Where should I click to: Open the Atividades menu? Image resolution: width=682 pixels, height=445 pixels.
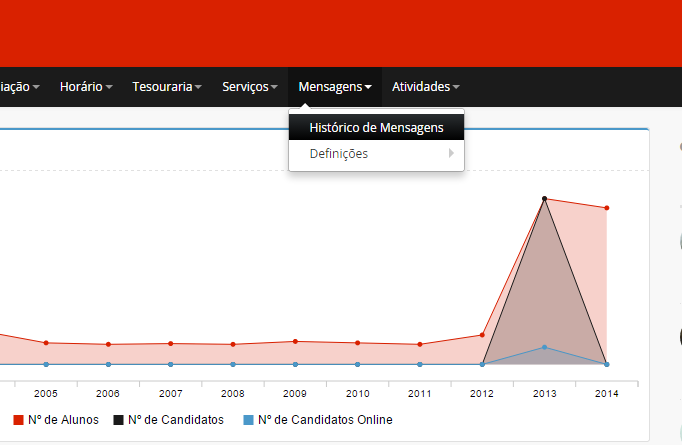tap(426, 87)
